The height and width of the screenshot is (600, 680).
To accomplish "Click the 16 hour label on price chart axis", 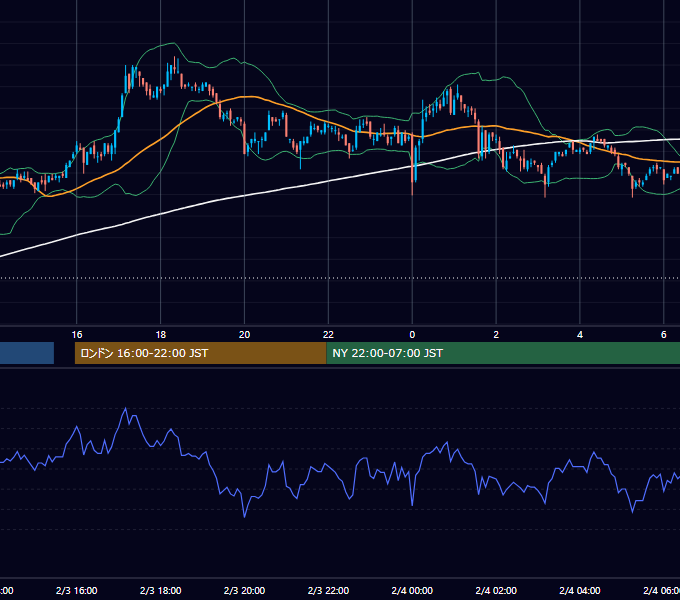I will pos(77,335).
